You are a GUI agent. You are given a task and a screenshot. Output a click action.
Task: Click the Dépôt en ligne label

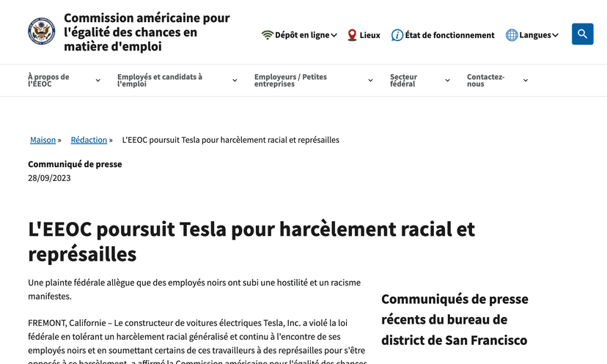(x=302, y=35)
